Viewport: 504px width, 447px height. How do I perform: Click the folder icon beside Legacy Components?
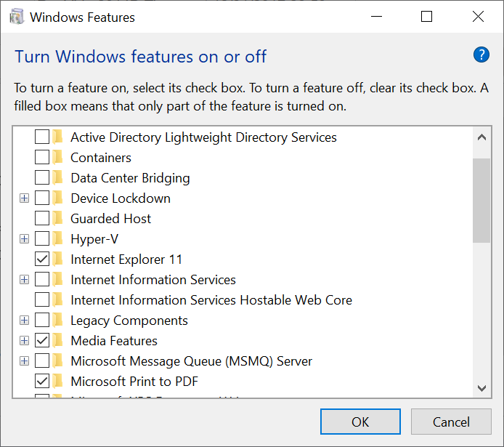click(58, 321)
